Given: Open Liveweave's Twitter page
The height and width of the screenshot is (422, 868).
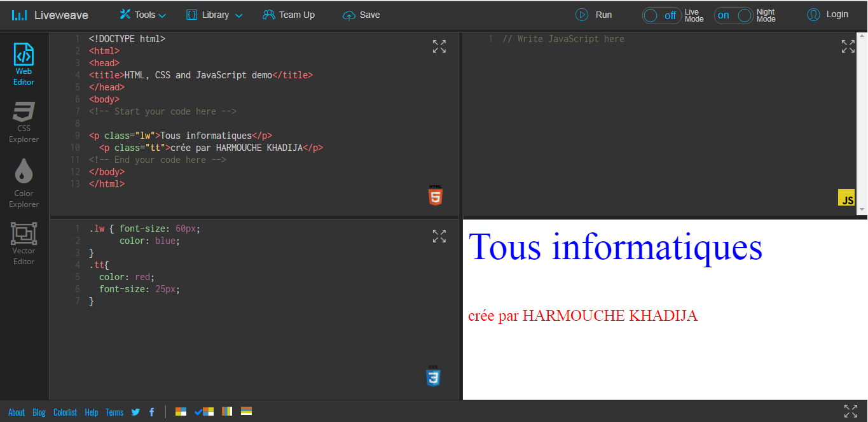Looking at the screenshot, I should click(x=135, y=412).
